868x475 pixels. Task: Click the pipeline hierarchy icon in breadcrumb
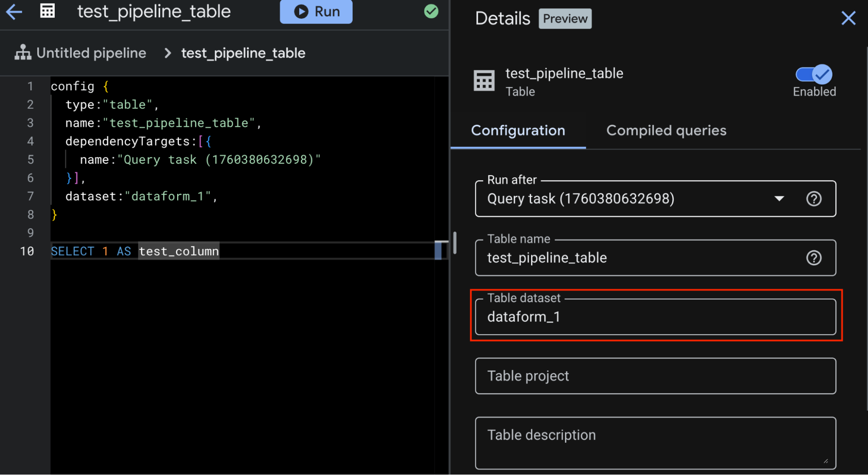point(23,53)
